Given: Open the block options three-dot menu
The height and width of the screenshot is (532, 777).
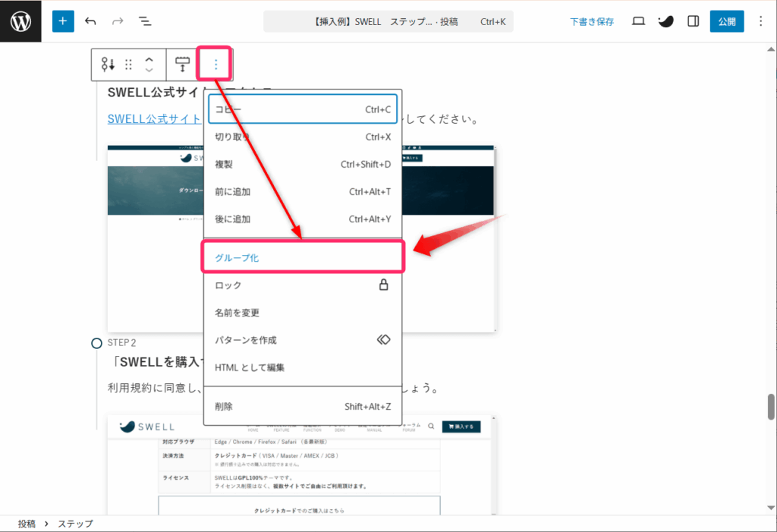Looking at the screenshot, I should point(215,65).
